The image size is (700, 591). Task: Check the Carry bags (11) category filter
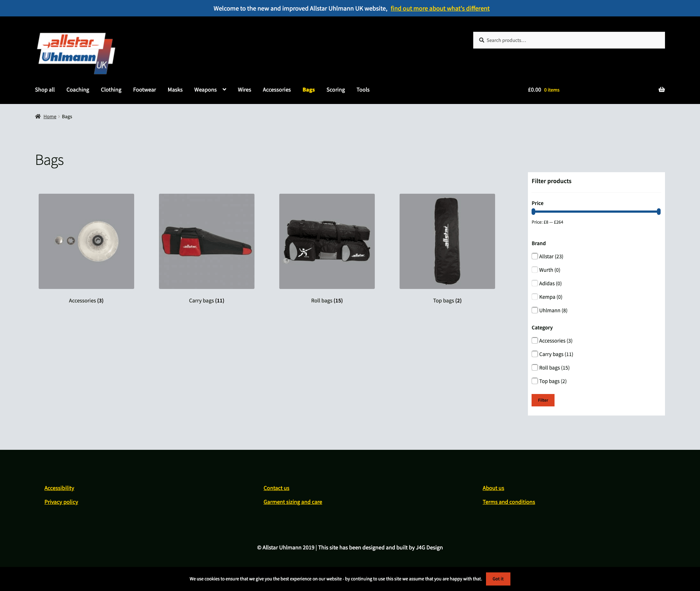[534, 354]
